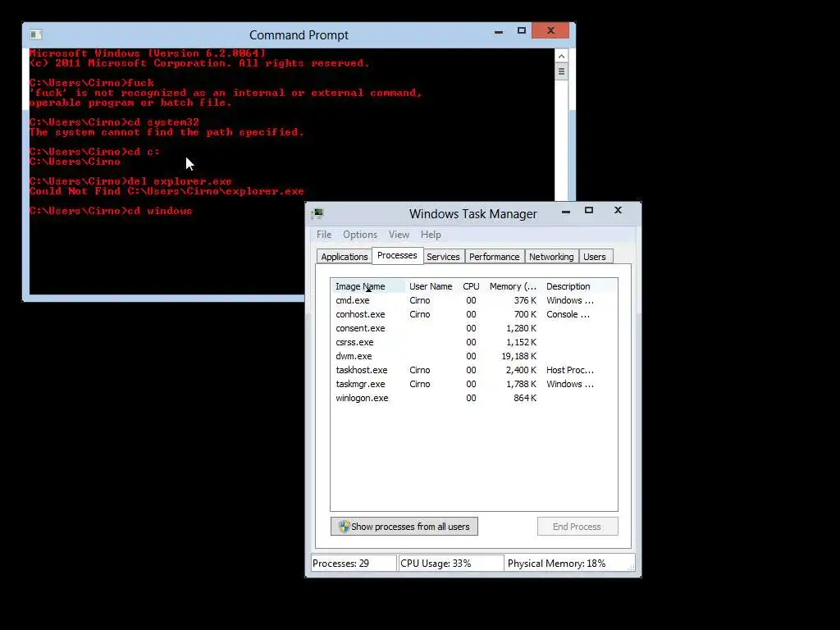This screenshot has width=840, height=630.
Task: Click the Host Proc... description cell
Action: pyautogui.click(x=570, y=370)
